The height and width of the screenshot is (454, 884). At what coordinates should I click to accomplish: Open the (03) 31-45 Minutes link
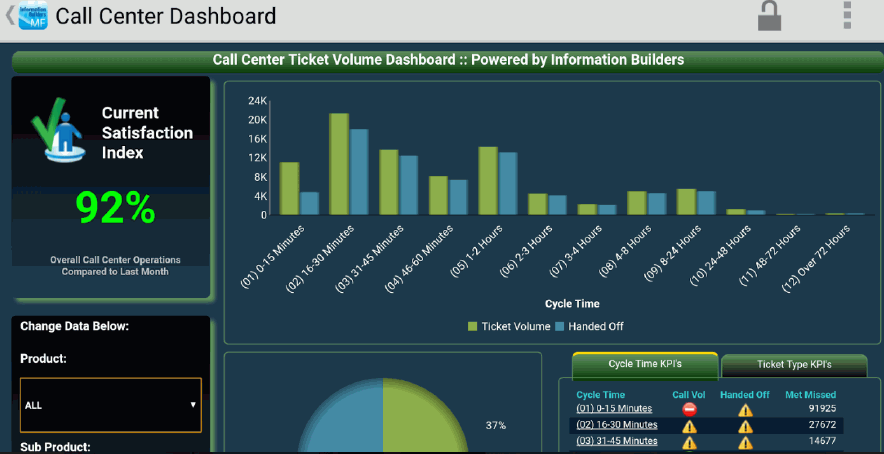617,441
